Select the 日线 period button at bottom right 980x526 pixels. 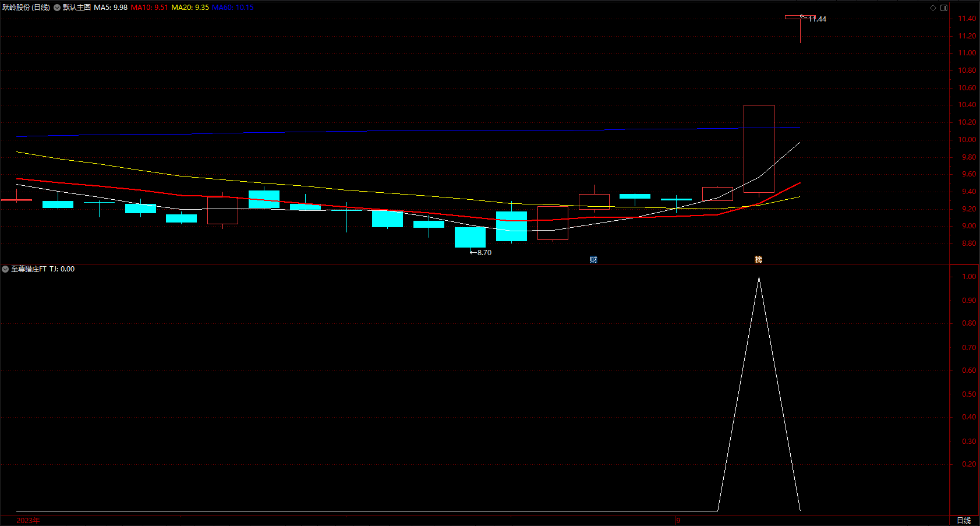pyautogui.click(x=964, y=521)
